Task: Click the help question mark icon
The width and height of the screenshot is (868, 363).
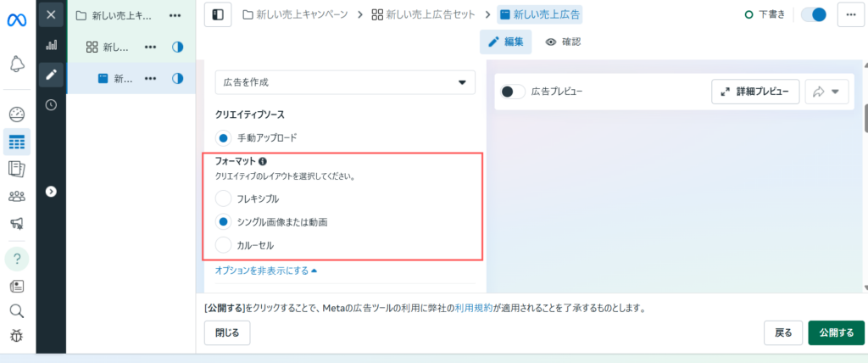Action: (x=16, y=258)
